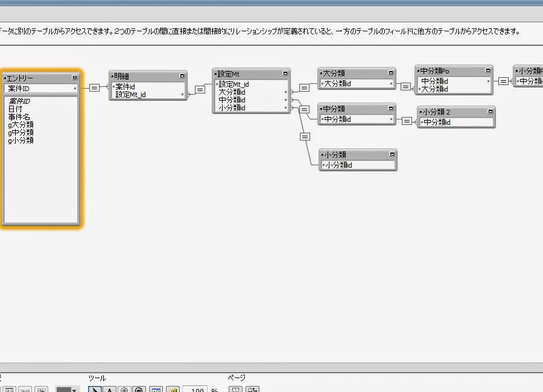The image size is (543, 392).
Task: Toggle field display of エントリー table
Action: click(x=75, y=78)
